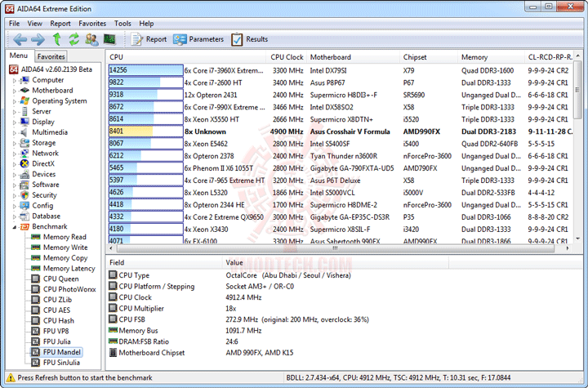Expand the Server tree node
The image size is (588, 388).
(x=15, y=112)
